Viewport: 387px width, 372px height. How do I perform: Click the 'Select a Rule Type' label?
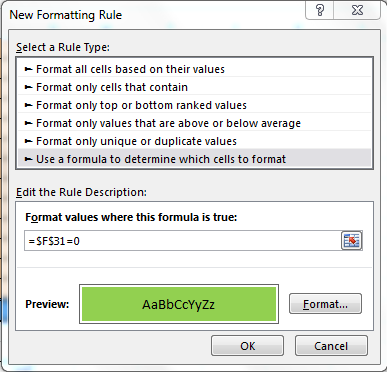click(x=63, y=47)
